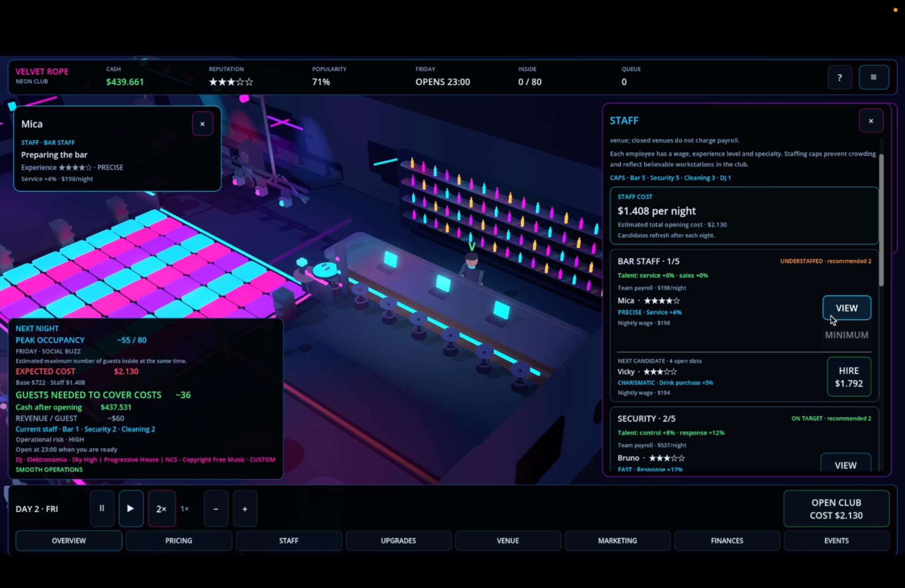Click the DJ Elektronomia track line
The image size is (905, 588).
pyautogui.click(x=145, y=459)
